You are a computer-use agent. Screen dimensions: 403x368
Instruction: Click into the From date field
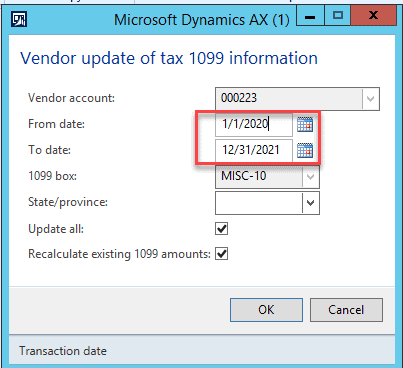(x=254, y=124)
